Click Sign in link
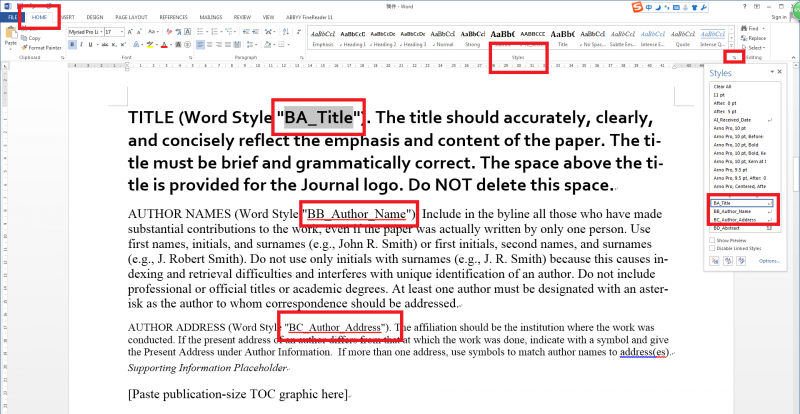Screen dimensions: 800x414 point(779,17)
